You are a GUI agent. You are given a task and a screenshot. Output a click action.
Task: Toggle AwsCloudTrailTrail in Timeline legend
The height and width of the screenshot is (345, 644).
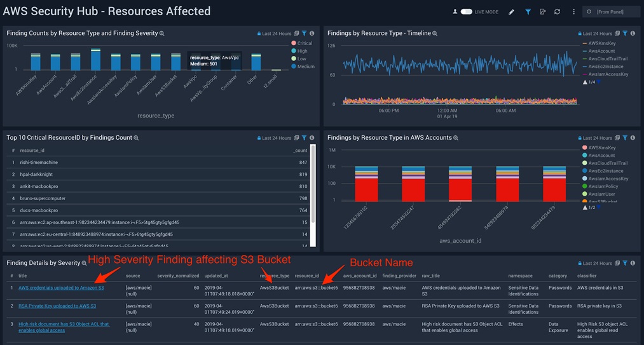coord(605,58)
